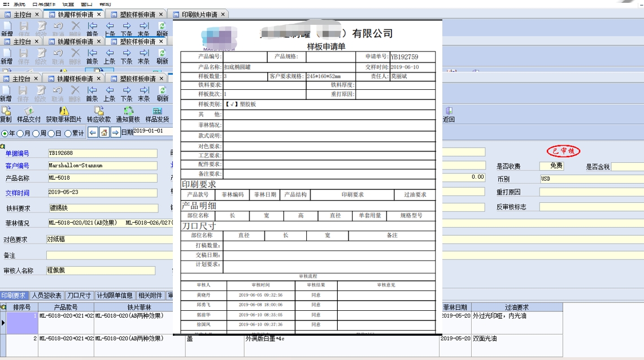Click the 样板申请单 title in the preview
The width and height of the screenshot is (644, 360).
pyautogui.click(x=326, y=46)
